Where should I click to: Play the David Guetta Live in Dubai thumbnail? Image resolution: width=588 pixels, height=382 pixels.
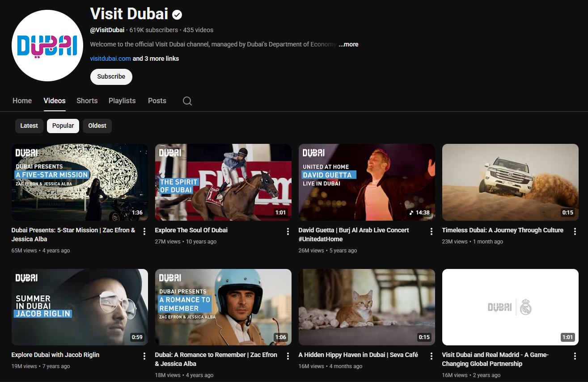point(367,182)
